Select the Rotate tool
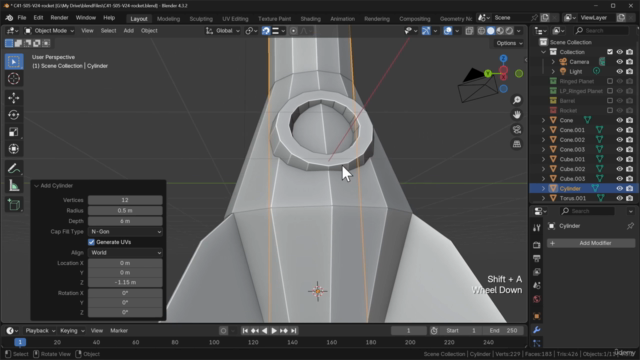 (13, 115)
